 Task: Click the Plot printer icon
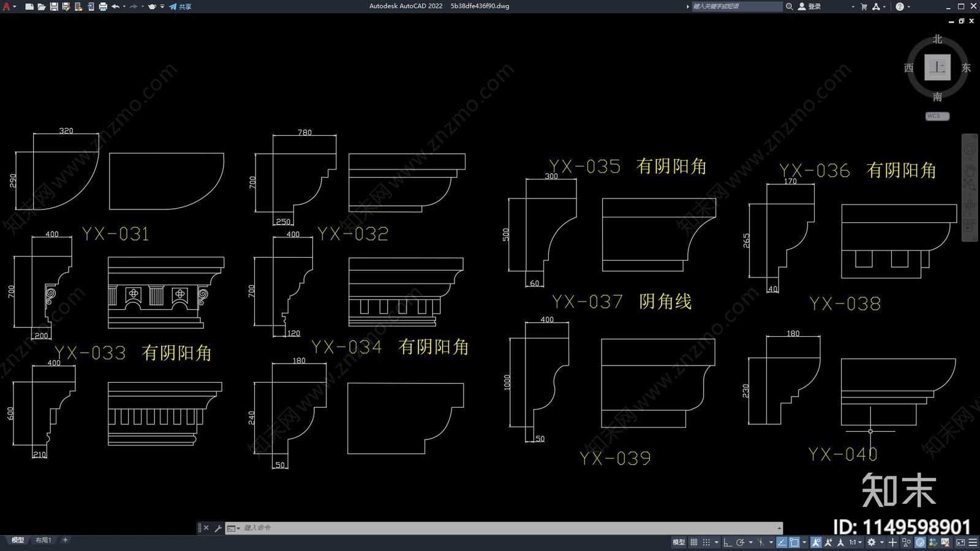coord(103,7)
